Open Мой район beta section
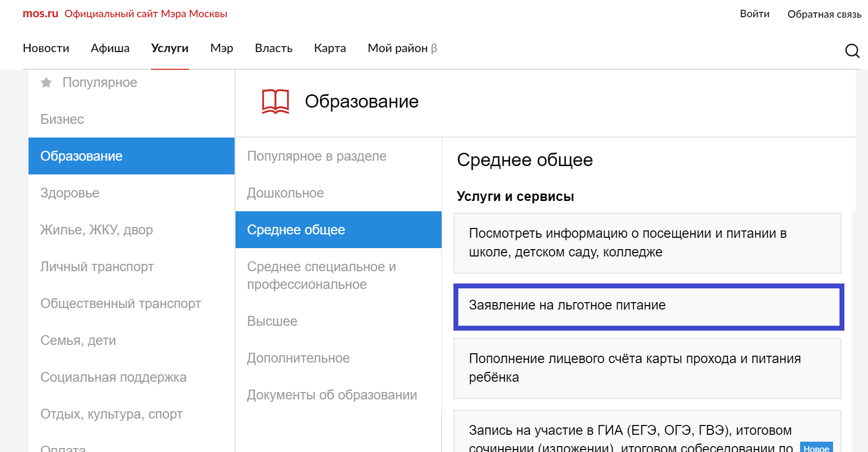868x452 pixels. tap(402, 48)
